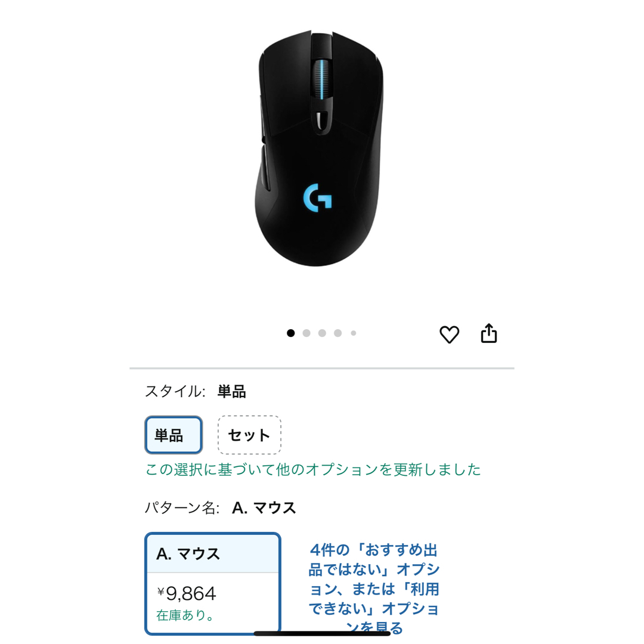
Task: Open the 4件の「おすすめ出品ではない」options link
Action: click(x=374, y=589)
